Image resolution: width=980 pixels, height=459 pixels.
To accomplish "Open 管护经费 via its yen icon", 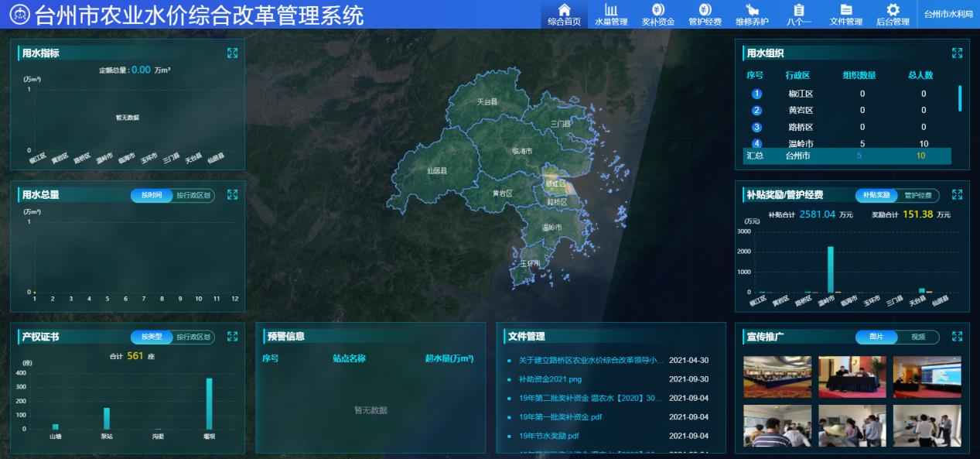I will tap(705, 9).
